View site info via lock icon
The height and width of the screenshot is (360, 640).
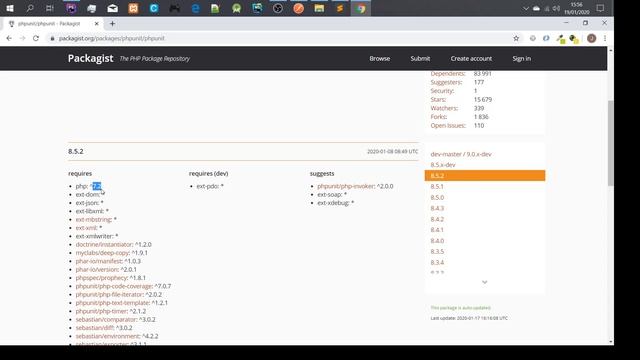coord(52,38)
